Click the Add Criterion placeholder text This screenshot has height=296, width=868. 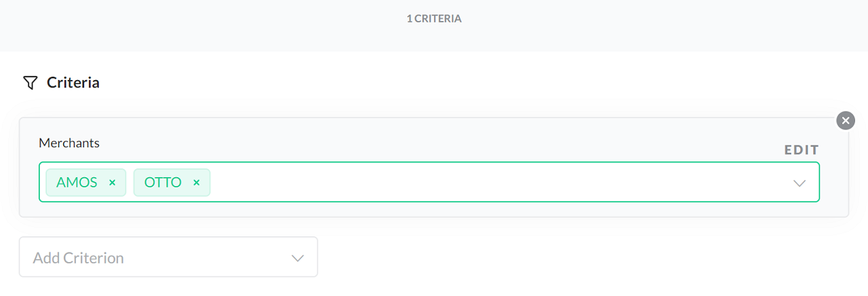pyautogui.click(x=79, y=258)
